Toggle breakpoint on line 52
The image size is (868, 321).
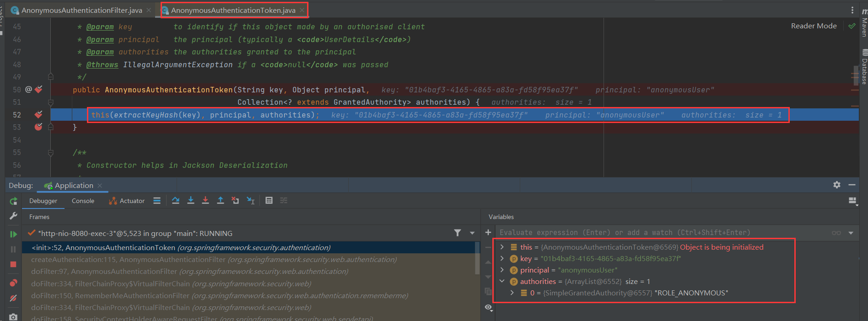(x=38, y=114)
